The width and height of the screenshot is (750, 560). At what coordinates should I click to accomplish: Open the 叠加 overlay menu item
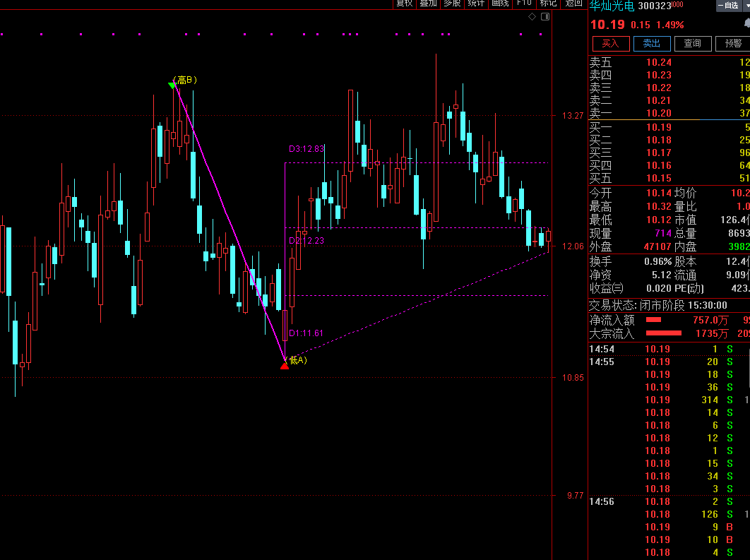428,4
